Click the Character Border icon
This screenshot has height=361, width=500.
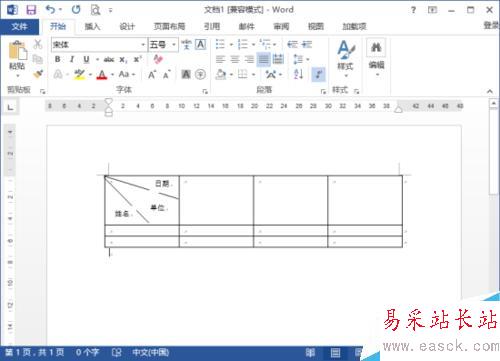200,44
